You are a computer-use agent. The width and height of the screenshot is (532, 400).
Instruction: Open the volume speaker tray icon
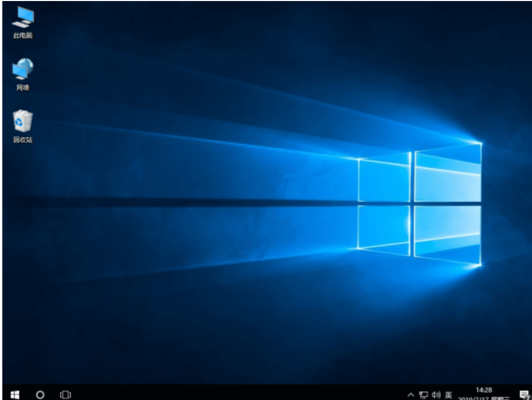coord(436,394)
